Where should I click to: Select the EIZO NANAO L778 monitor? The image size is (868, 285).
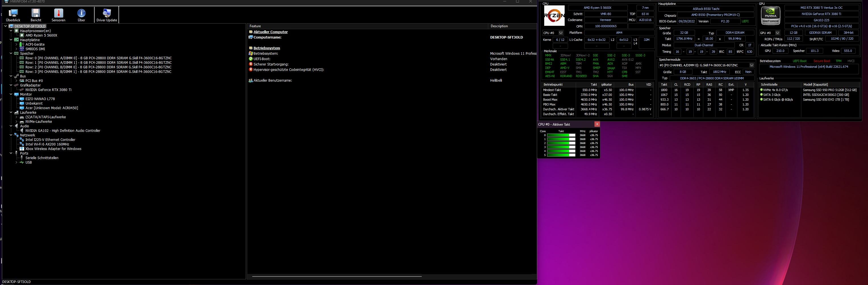40,99
